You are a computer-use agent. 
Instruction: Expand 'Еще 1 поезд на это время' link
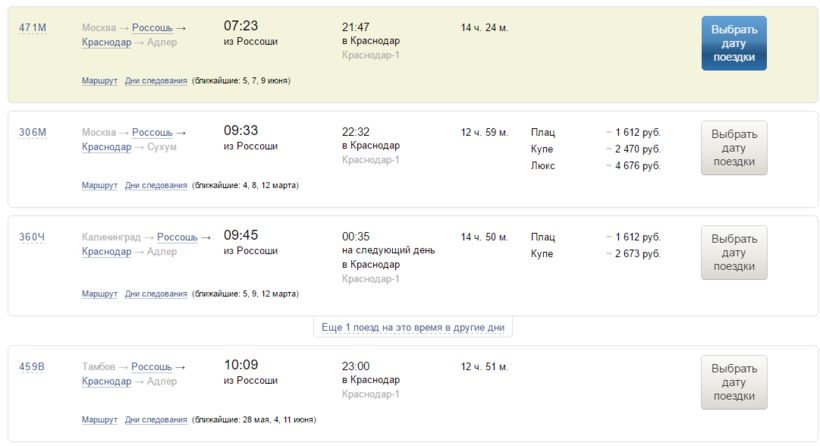[x=412, y=328]
